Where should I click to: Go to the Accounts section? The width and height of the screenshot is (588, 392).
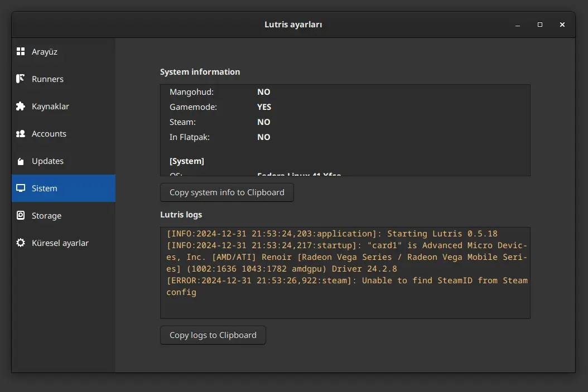click(x=64, y=134)
